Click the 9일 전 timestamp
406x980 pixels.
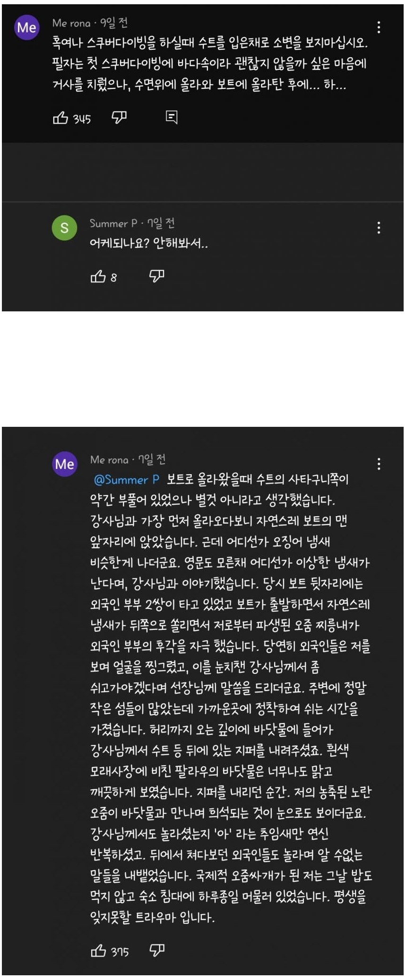(114, 23)
